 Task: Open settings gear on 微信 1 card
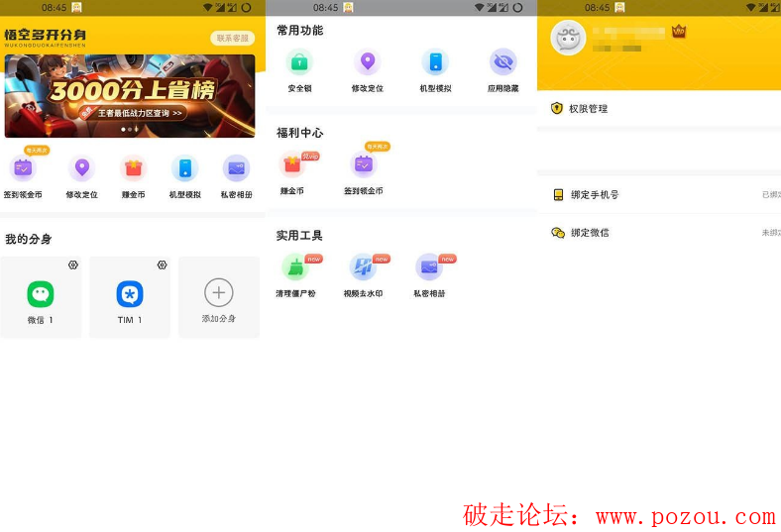tap(73, 265)
